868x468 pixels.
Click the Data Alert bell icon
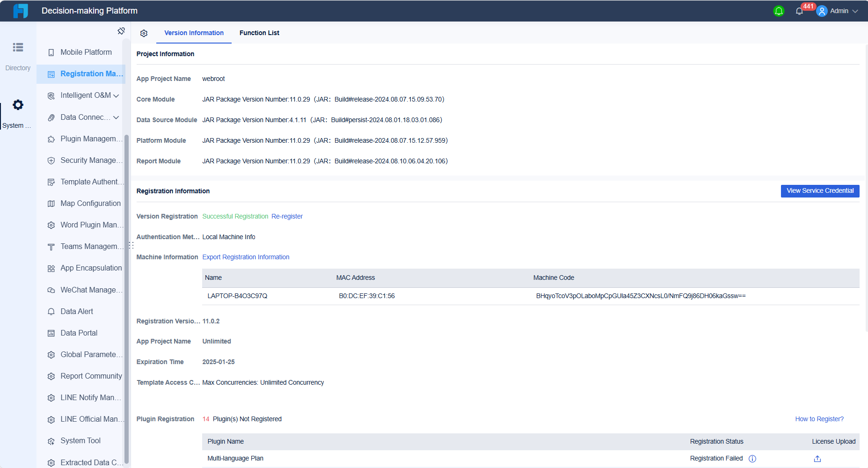[51, 311]
